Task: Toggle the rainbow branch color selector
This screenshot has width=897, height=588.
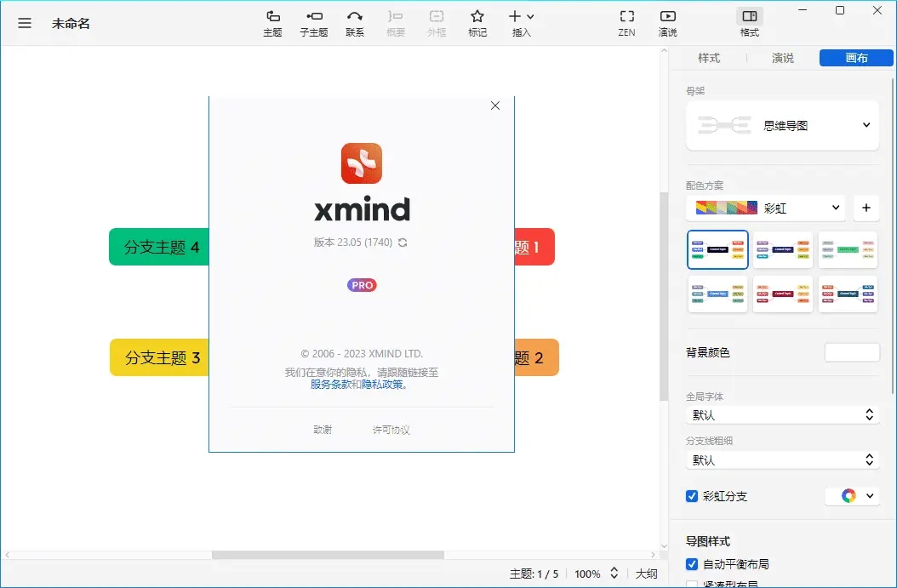Action: (852, 495)
